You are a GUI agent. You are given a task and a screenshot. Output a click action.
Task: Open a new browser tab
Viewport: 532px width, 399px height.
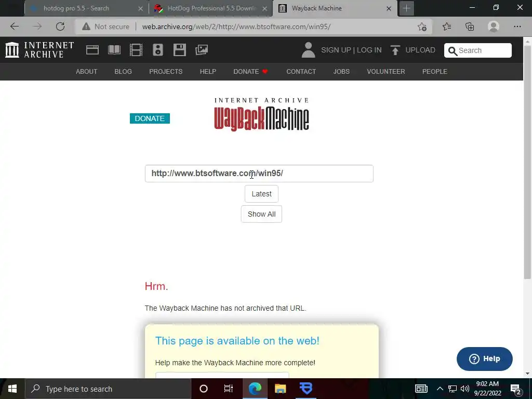(406, 8)
